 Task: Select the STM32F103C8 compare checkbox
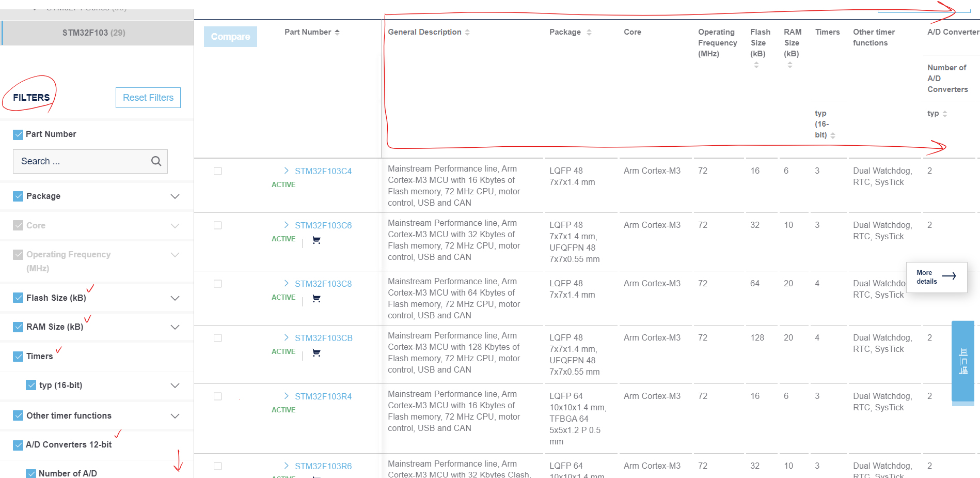[x=218, y=284]
